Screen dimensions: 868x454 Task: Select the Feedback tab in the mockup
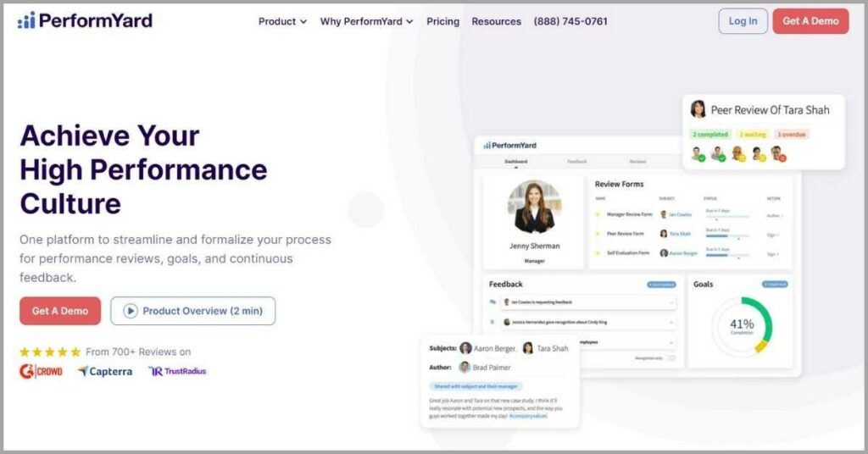576,162
